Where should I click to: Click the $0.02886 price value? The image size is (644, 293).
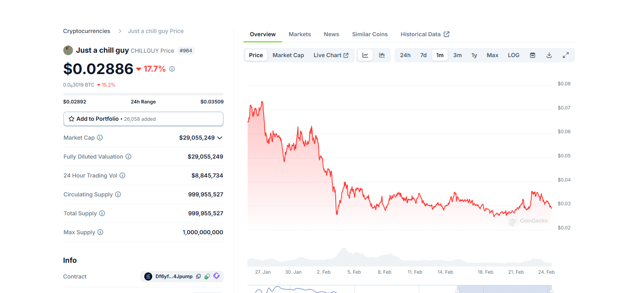[x=98, y=69]
